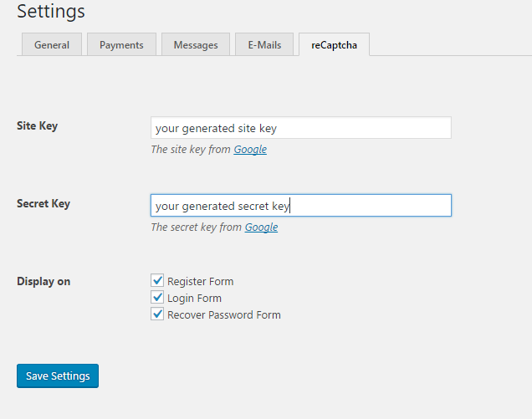Focus the Site Key input field

point(301,128)
